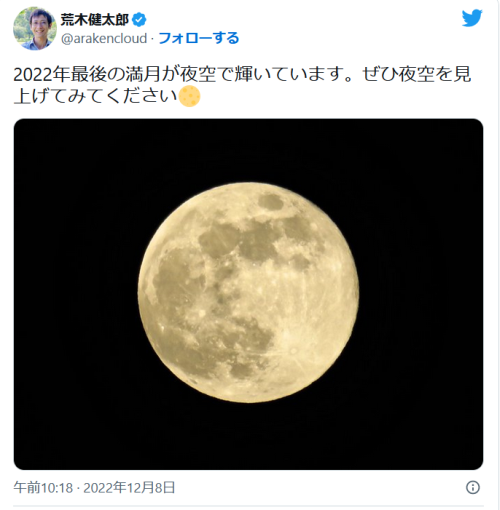
Task: Click the 2022年12月8日 date text
Action: 129,488
